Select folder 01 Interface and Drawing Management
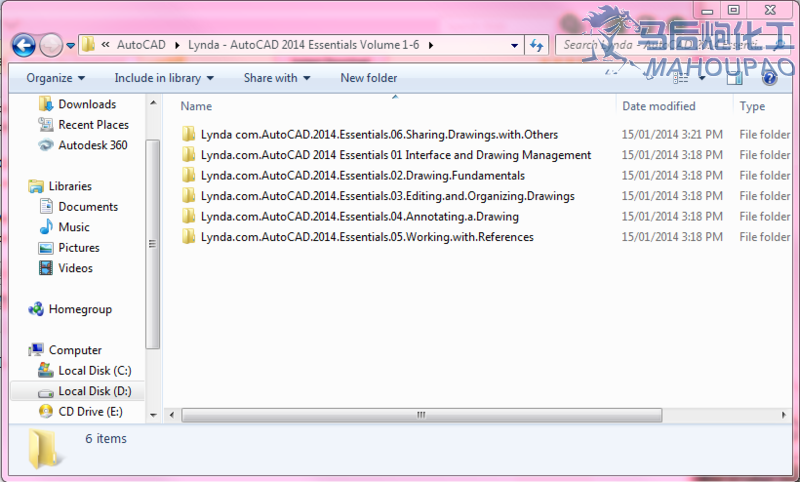This screenshot has height=482, width=800. coord(396,155)
